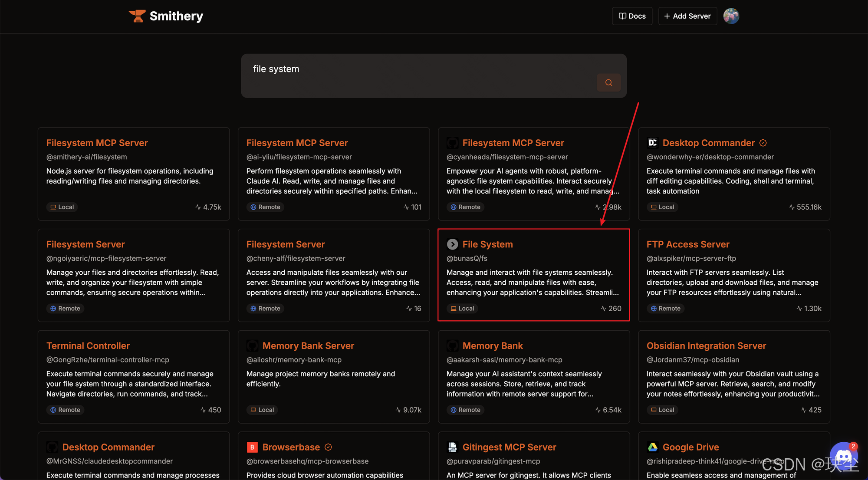Image resolution: width=868 pixels, height=480 pixels.
Task: Click the Browserbase red B icon
Action: pos(252,447)
